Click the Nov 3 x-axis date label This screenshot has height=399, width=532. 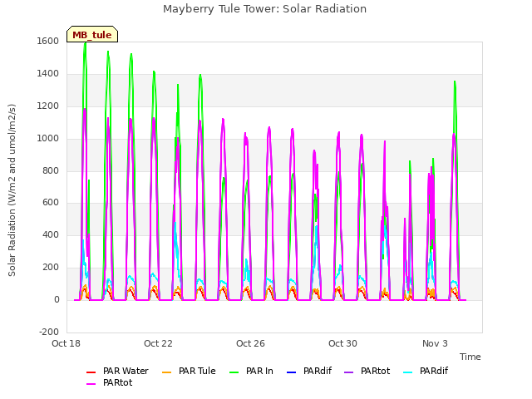tap(435, 343)
